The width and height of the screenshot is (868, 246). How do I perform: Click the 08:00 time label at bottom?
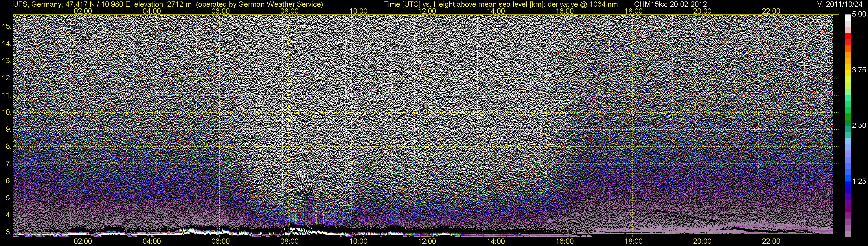point(289,241)
